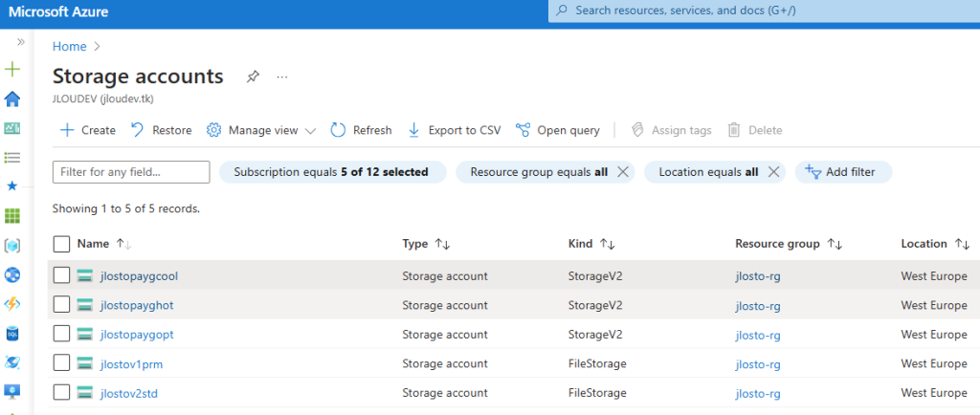Open the Home icon in sidebar
Image resolution: width=980 pixels, height=415 pixels.
pos(12,98)
